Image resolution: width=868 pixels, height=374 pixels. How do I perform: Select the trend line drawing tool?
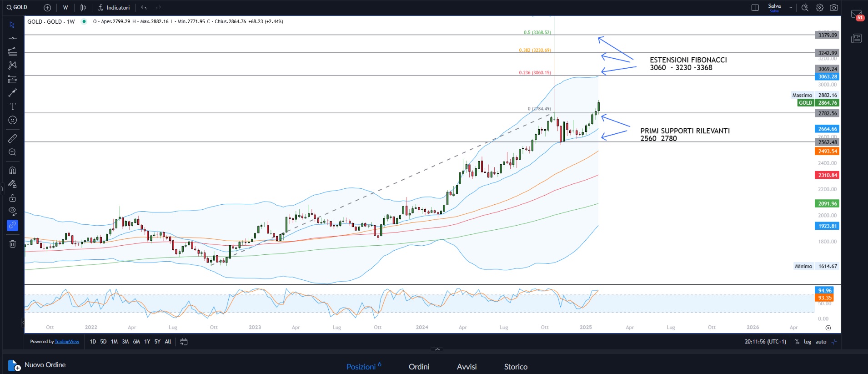pyautogui.click(x=13, y=38)
